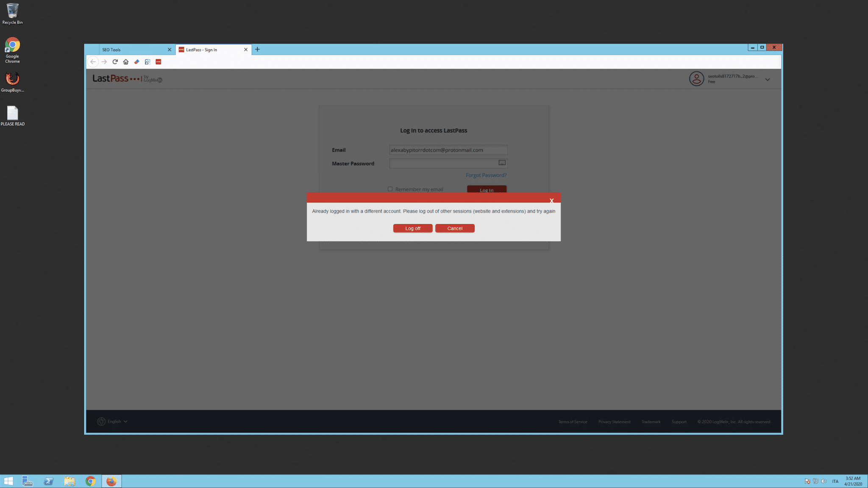Click the Log off button in the dialog
This screenshot has width=868, height=488.
[x=412, y=228]
